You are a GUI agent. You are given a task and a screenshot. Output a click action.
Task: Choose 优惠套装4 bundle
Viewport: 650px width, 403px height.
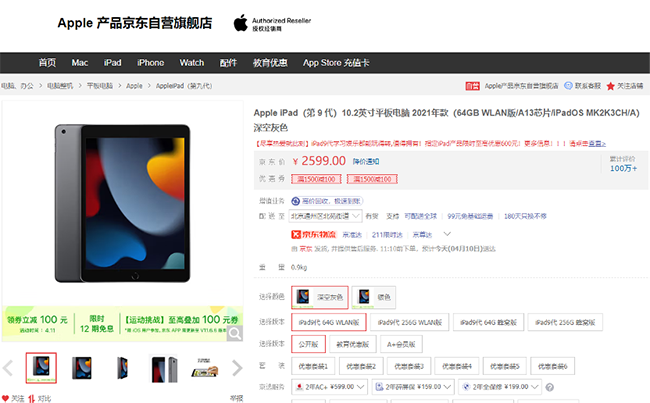point(456,366)
